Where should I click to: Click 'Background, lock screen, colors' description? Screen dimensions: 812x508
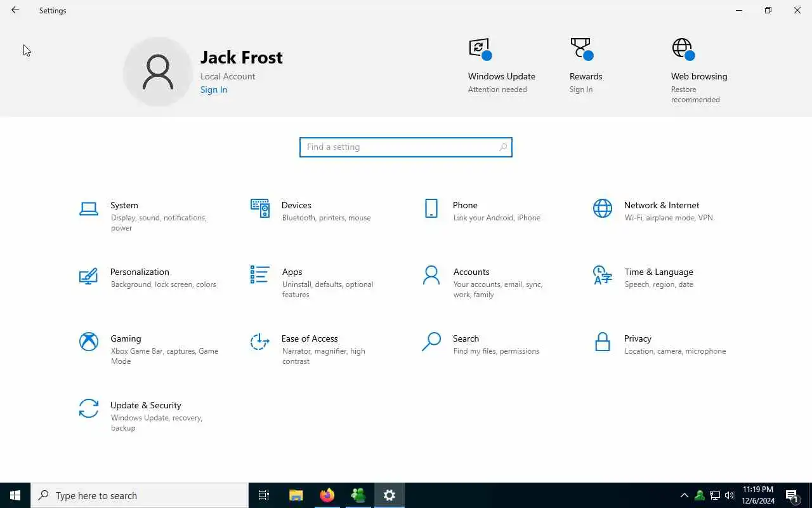(163, 284)
